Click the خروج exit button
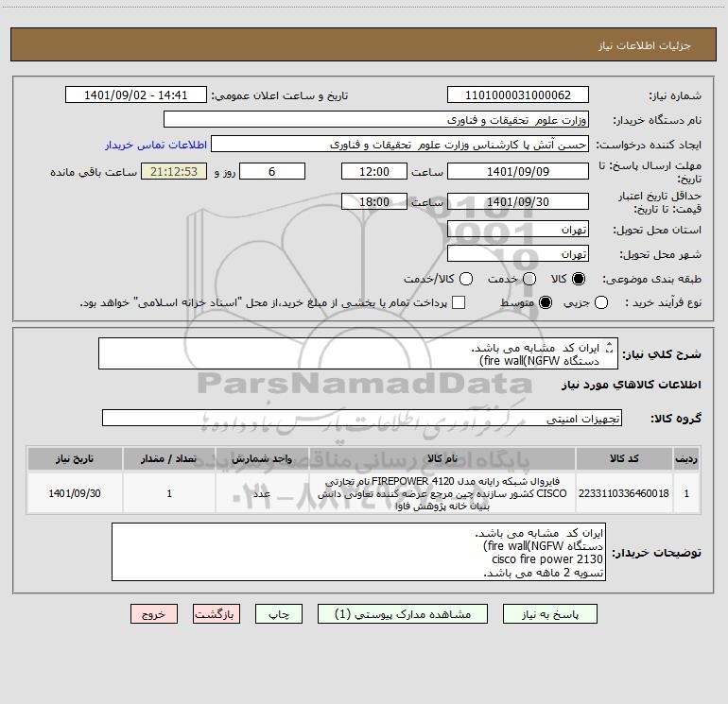The image size is (728, 704). coord(154,614)
